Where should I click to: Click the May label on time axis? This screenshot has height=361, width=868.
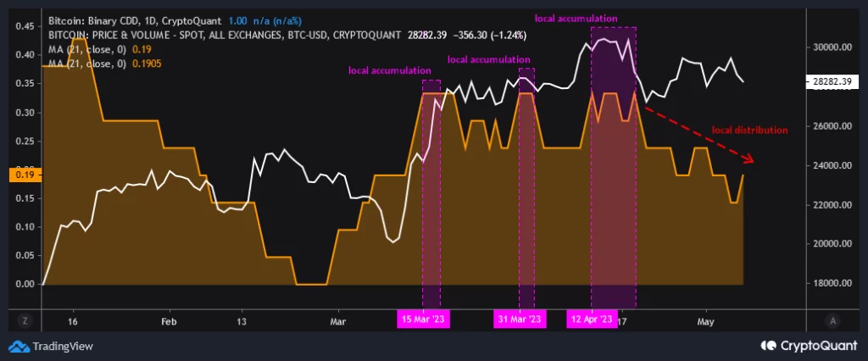[x=705, y=322]
